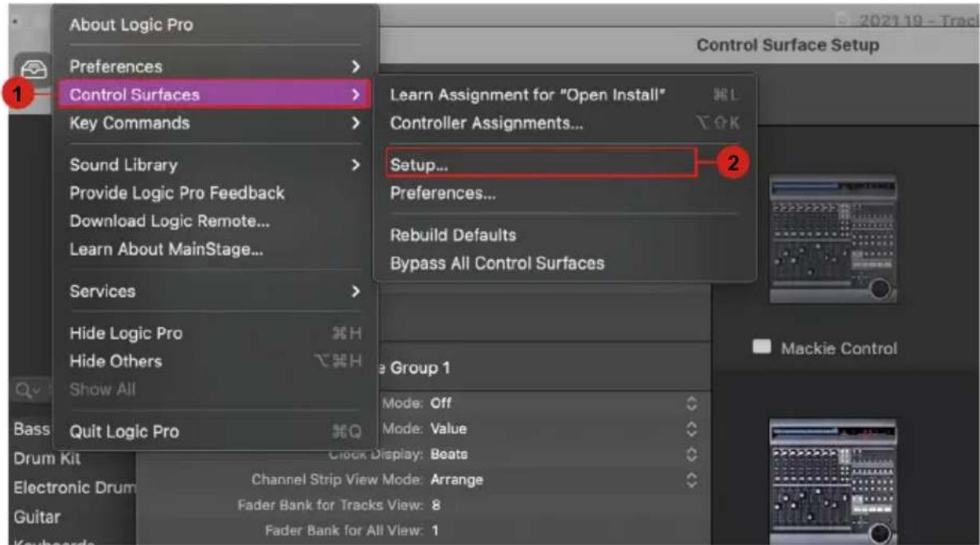Viewport: 980px width, 545px height.
Task: Choose Setup… in the submenu
Action: (x=541, y=163)
